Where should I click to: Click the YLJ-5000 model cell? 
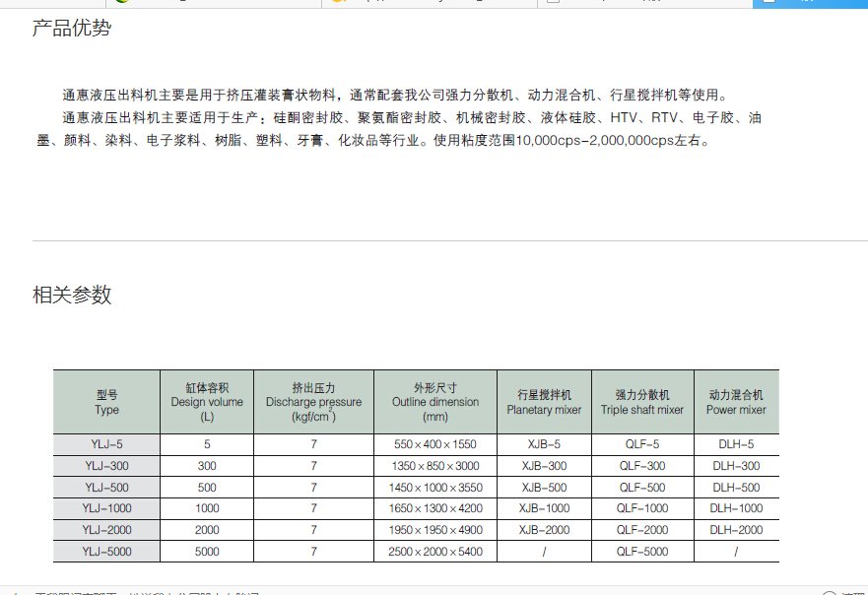click(x=106, y=552)
